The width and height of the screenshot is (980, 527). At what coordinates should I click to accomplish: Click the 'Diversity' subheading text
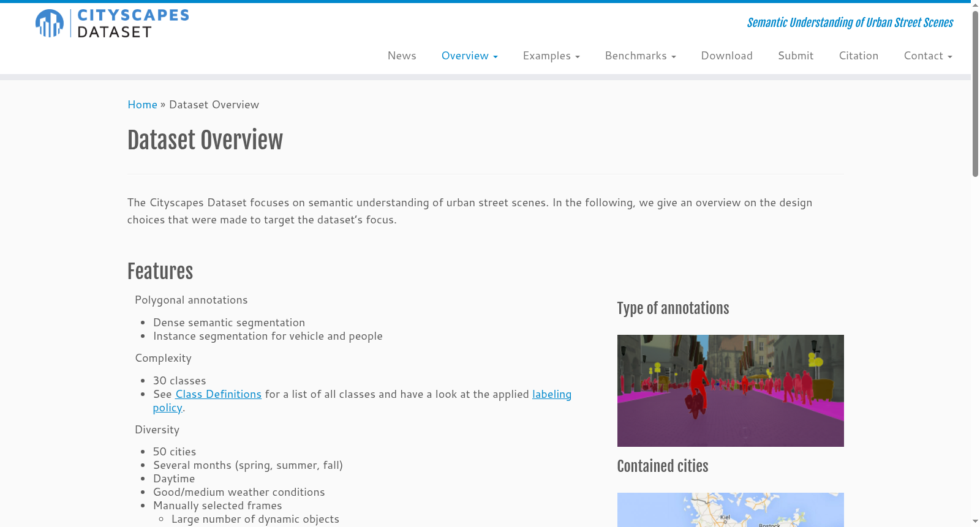[157, 430]
